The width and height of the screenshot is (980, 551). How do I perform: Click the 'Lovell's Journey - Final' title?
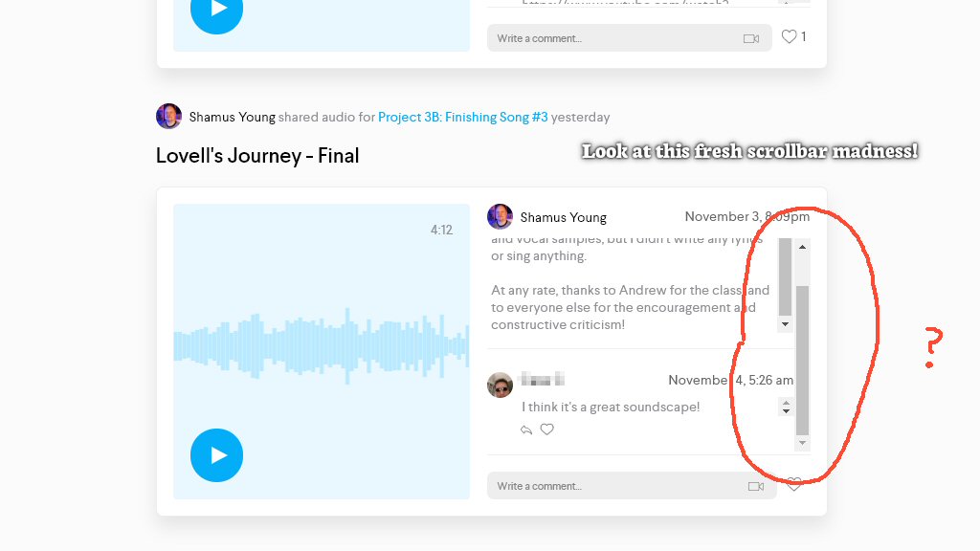[x=257, y=156]
